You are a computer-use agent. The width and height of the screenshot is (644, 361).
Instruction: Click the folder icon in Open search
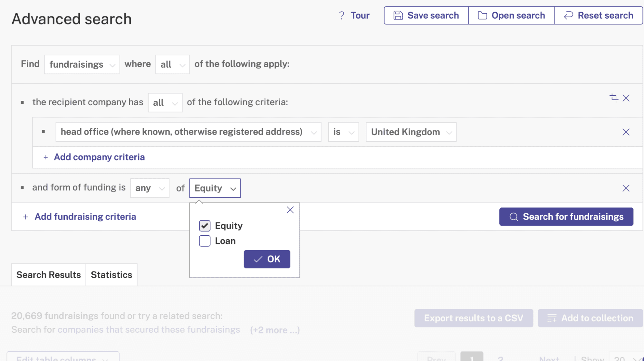pos(482,15)
